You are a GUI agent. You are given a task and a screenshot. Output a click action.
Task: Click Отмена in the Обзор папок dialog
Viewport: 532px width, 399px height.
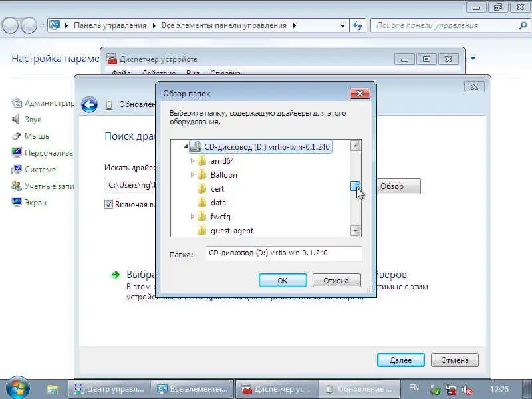point(336,281)
